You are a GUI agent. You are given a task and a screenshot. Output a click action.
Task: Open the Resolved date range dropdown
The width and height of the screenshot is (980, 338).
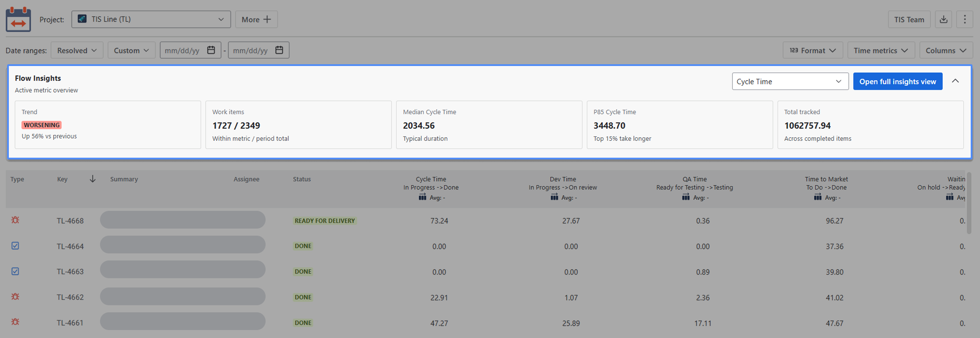[x=77, y=50]
